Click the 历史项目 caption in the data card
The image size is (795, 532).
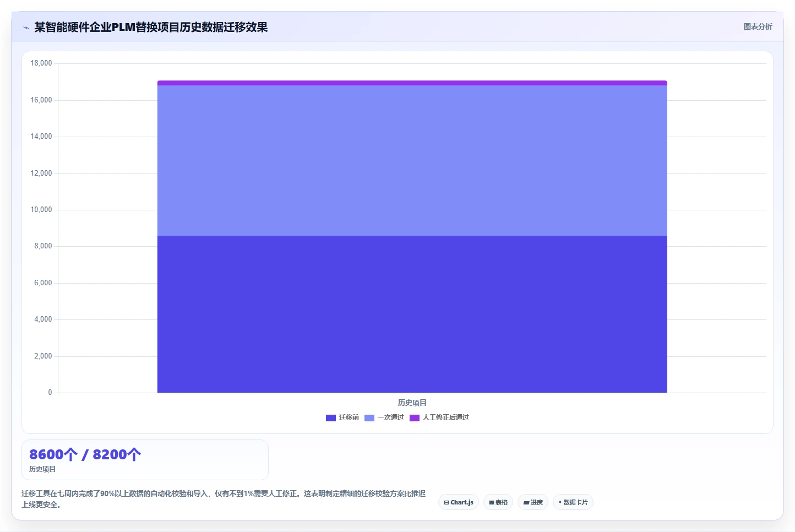tap(42, 469)
